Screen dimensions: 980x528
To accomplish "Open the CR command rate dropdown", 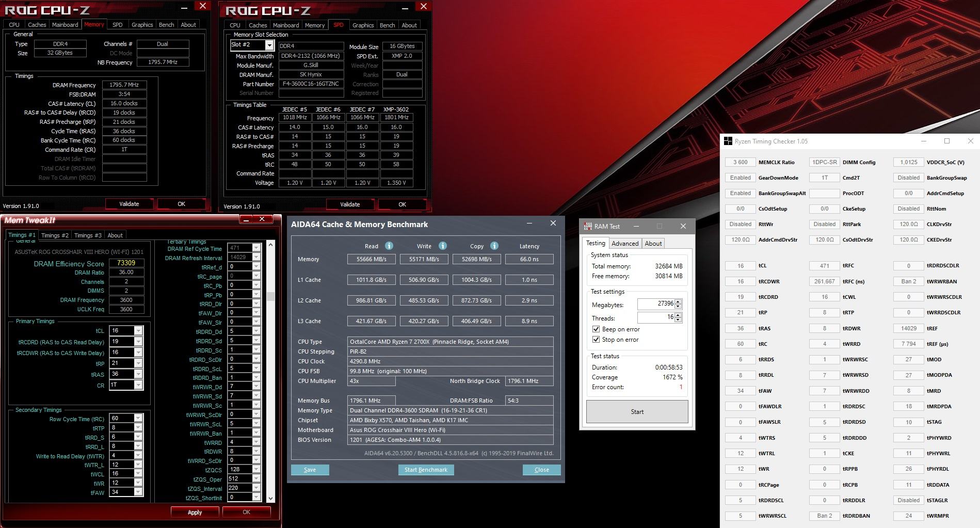I will coord(138,385).
